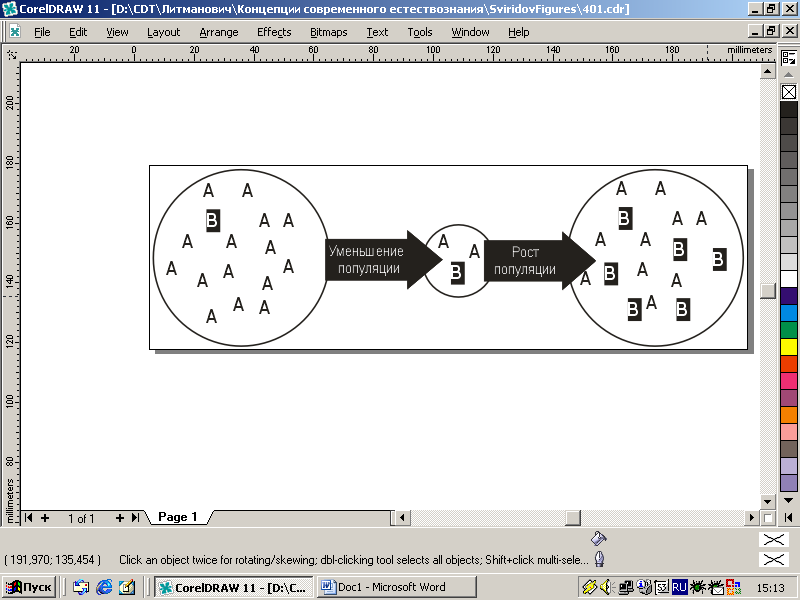This screenshot has height=600, width=800.
Task: Click the blue info speaker tray icon
Action: coord(645,587)
